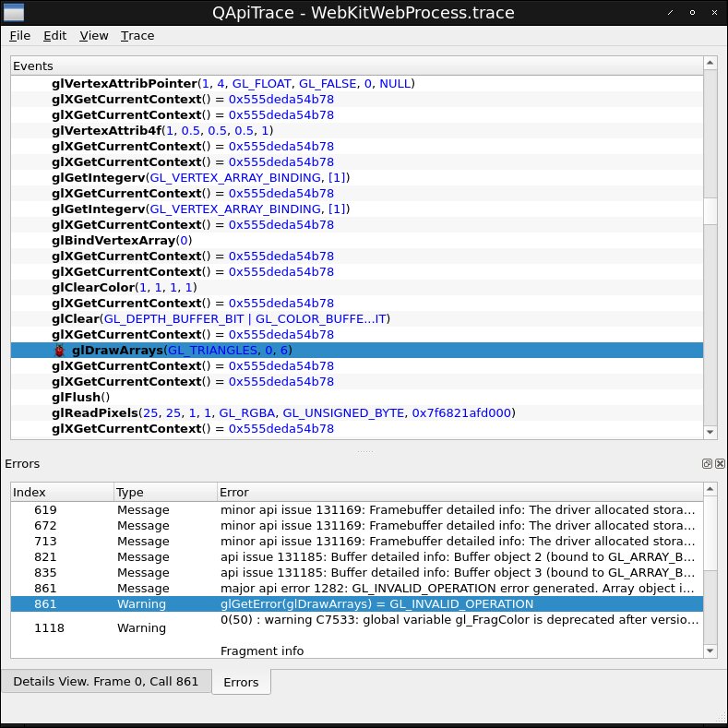Click the window menu icon in title bar

coord(14,13)
